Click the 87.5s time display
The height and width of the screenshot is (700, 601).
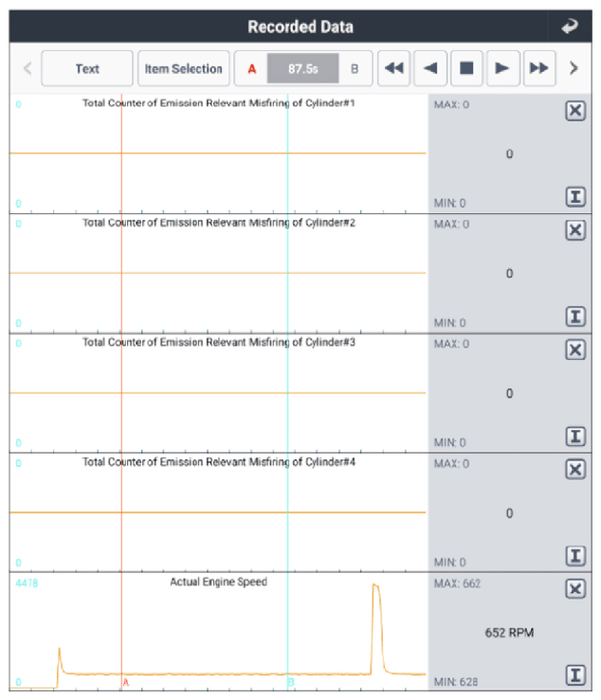(x=303, y=68)
